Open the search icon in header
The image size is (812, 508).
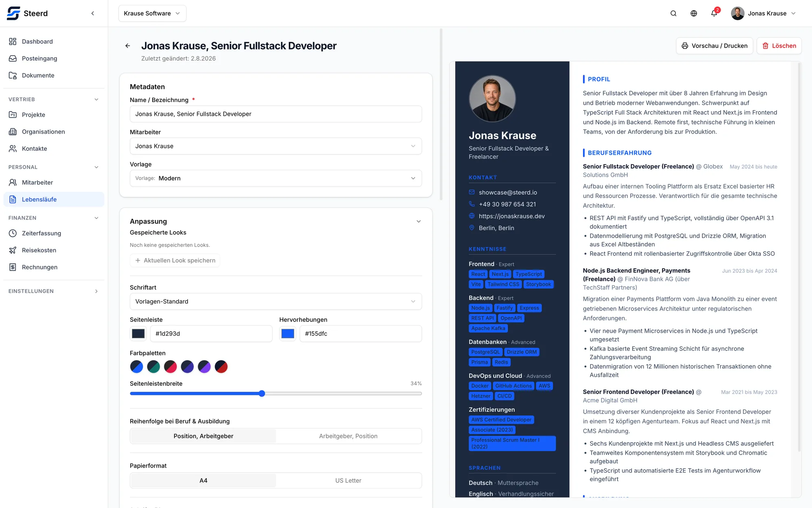674,13
